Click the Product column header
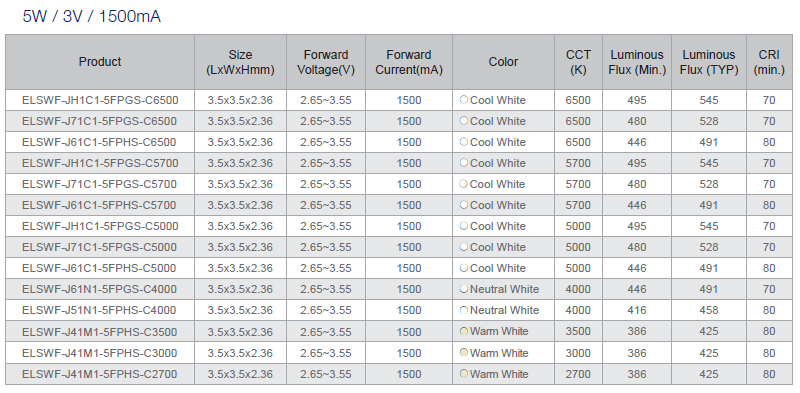The width and height of the screenshot is (800, 393). pyautogui.click(x=100, y=62)
